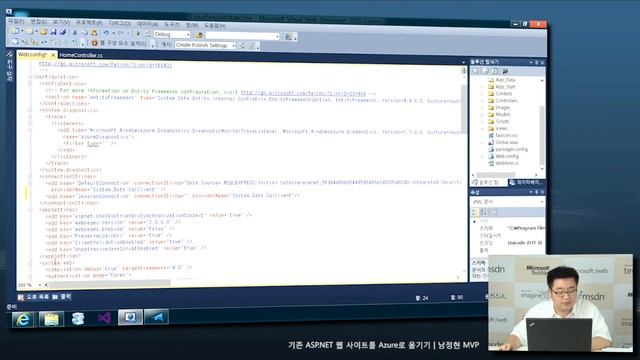Open the 프로젝트(P) menu
The height and width of the screenshot is (360, 640).
click(89, 23)
